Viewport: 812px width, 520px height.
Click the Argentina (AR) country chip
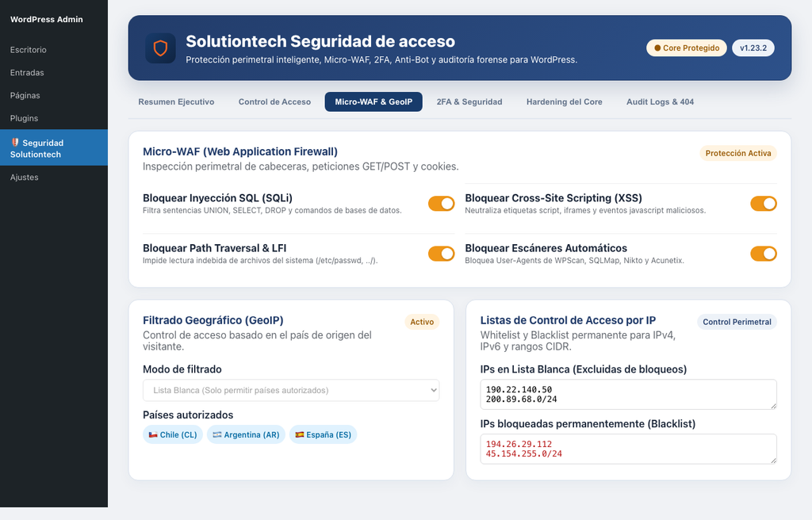click(x=246, y=434)
